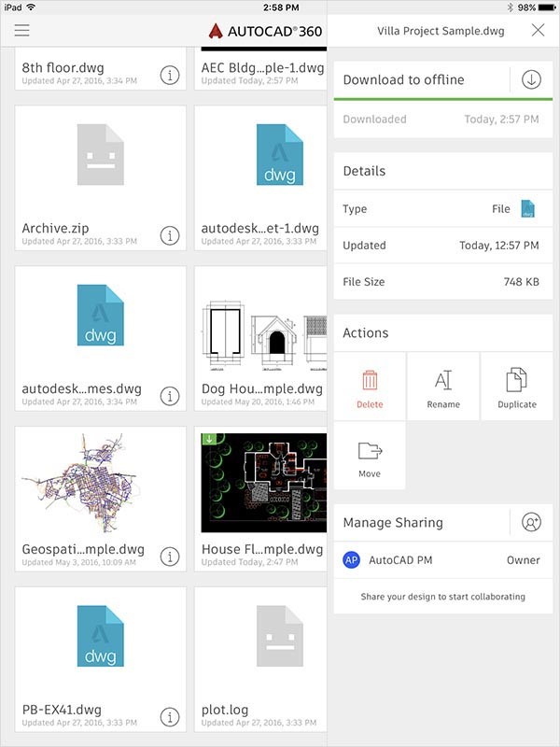Tap the dwg file type icon in Details
The height and width of the screenshot is (747, 560).
(x=527, y=208)
